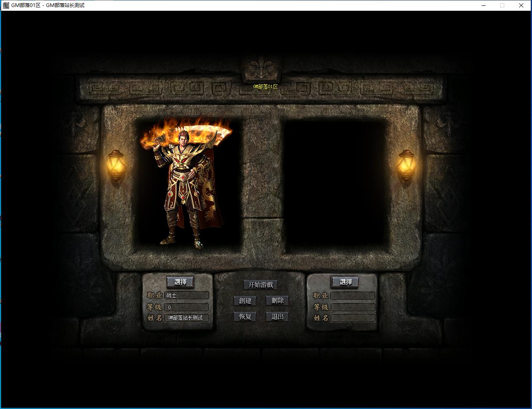The height and width of the screenshot is (409, 532).
Task: Click the right empty 姓名 field
Action: click(x=353, y=318)
